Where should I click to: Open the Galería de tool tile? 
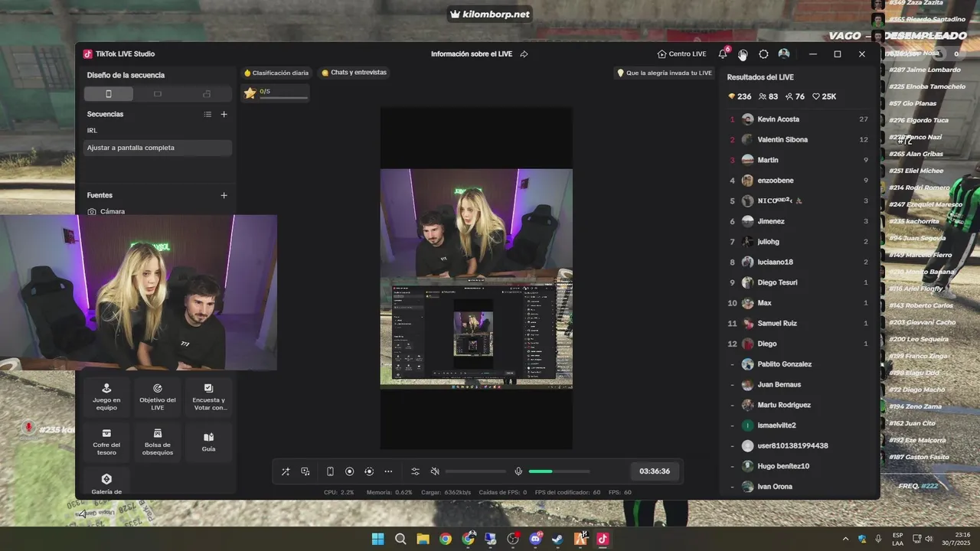coord(106,482)
